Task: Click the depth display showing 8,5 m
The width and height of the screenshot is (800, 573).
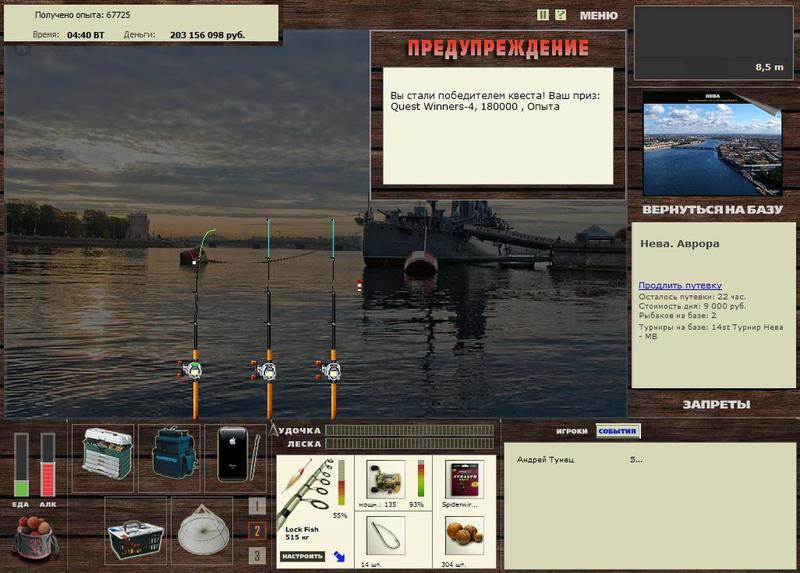Action: [x=713, y=43]
